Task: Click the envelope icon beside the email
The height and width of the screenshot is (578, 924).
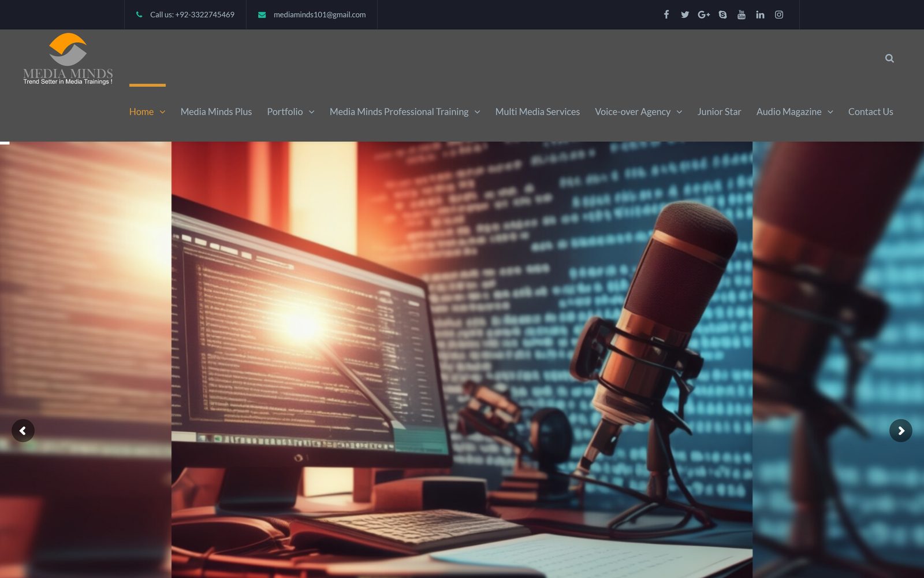Action: [x=262, y=14]
